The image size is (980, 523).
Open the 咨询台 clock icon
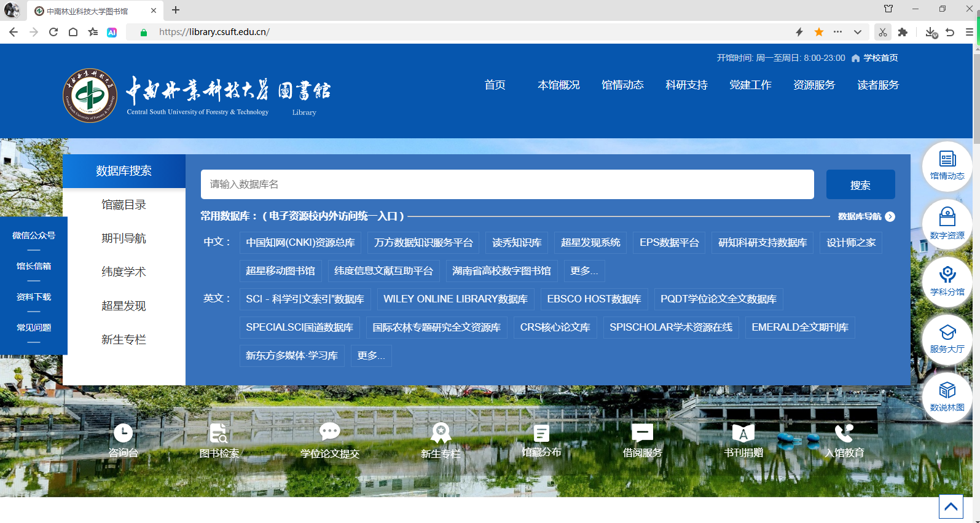pyautogui.click(x=123, y=433)
